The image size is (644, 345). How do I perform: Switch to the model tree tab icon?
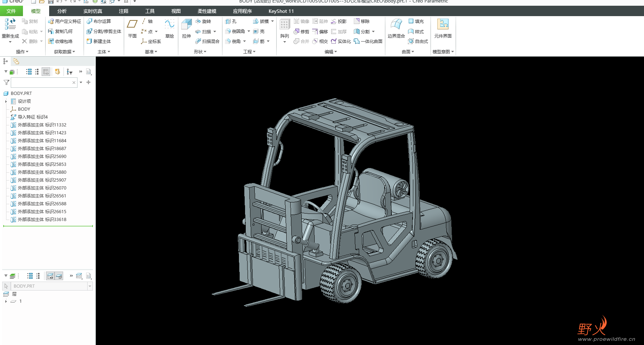click(6, 61)
